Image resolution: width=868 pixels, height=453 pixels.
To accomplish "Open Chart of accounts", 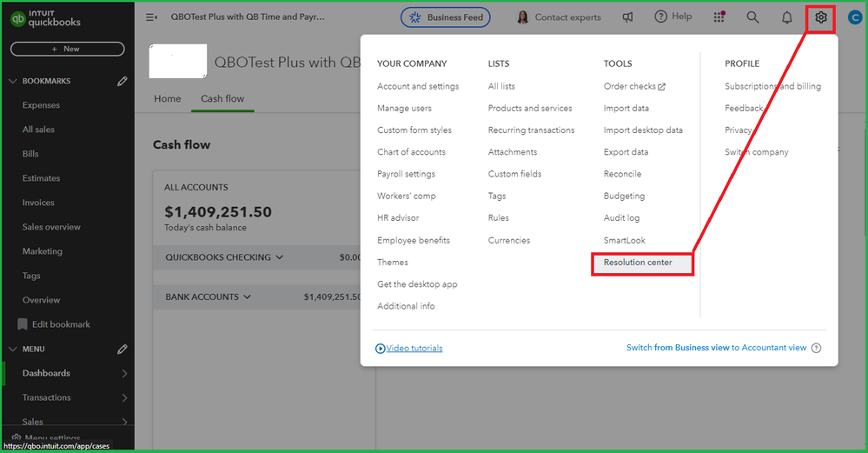I will (x=411, y=152).
